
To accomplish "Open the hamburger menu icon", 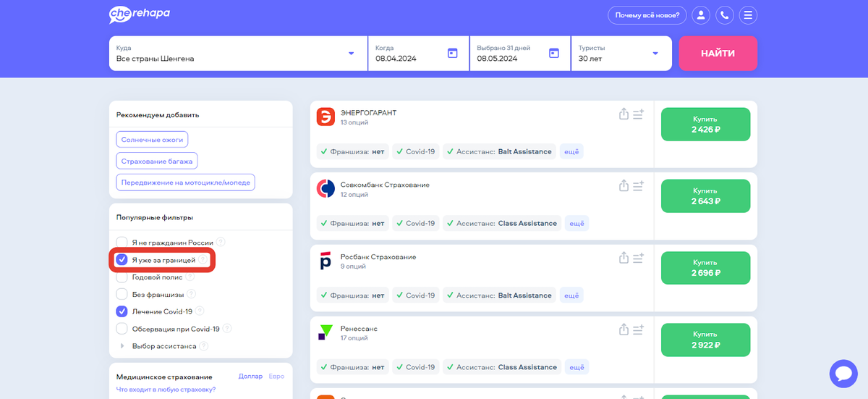I will click(x=748, y=15).
